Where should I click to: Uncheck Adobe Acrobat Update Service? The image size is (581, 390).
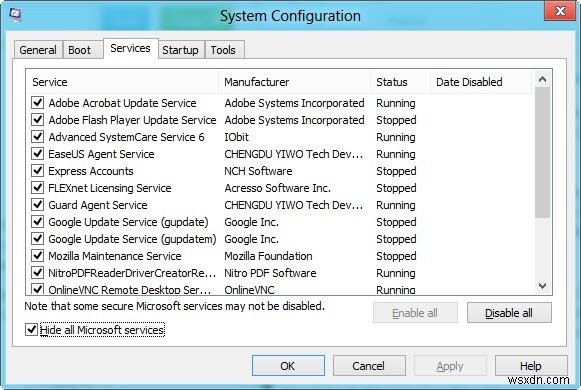coord(37,103)
